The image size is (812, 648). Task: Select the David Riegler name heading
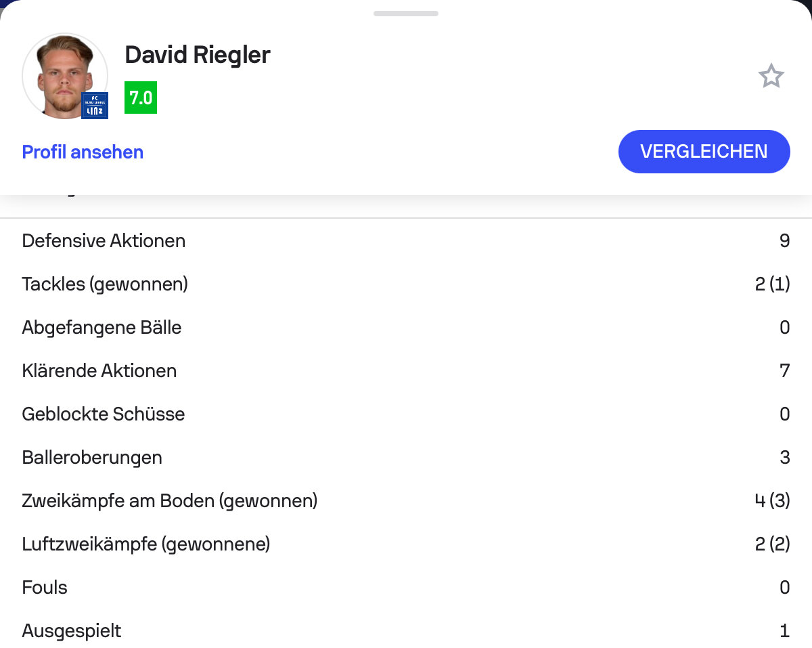(x=198, y=55)
